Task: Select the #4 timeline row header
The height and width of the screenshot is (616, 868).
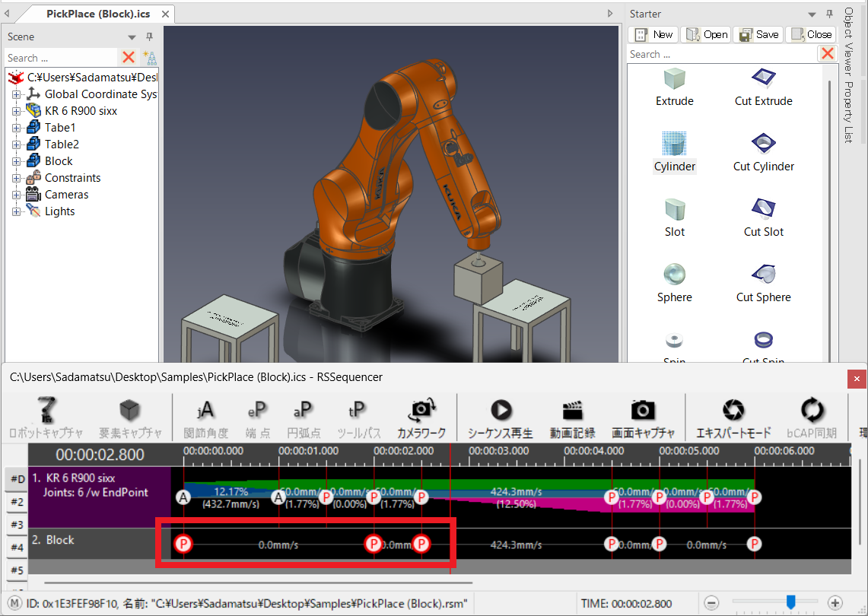Action: click(17, 548)
